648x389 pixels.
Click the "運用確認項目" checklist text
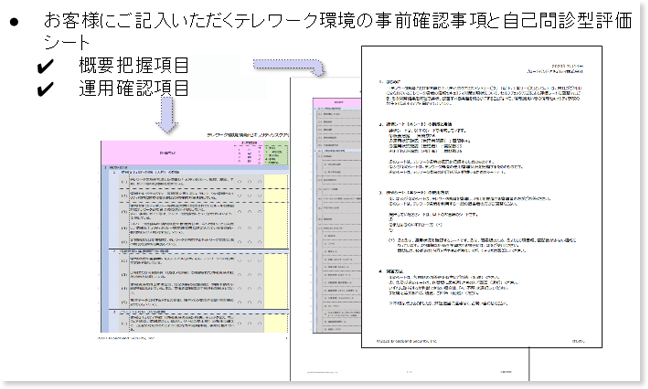click(x=134, y=88)
